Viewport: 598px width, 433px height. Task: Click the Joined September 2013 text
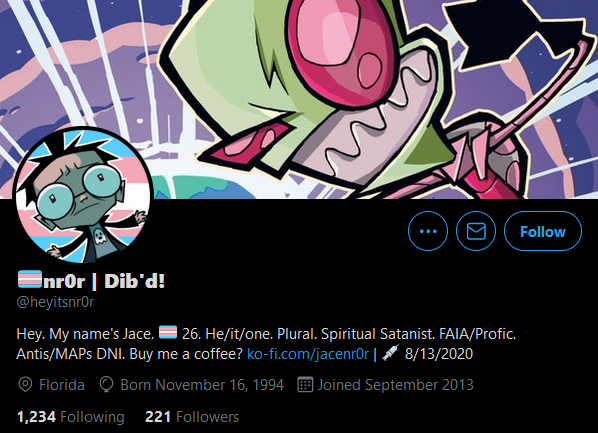coord(395,385)
